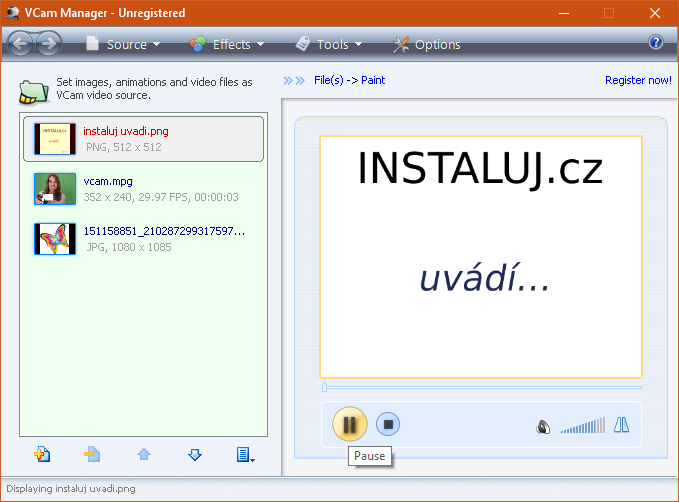The width and height of the screenshot is (679, 502).
Task: Click the Register now! link
Action: pyautogui.click(x=638, y=80)
